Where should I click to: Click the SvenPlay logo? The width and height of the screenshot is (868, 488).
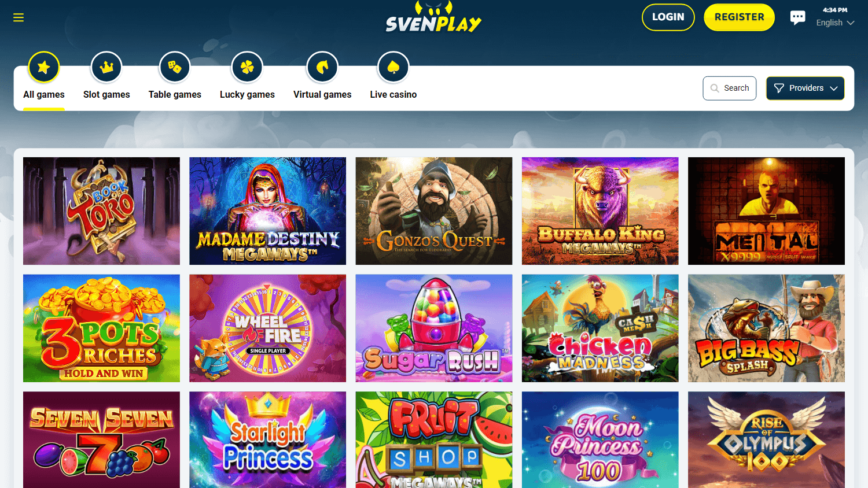(x=433, y=17)
